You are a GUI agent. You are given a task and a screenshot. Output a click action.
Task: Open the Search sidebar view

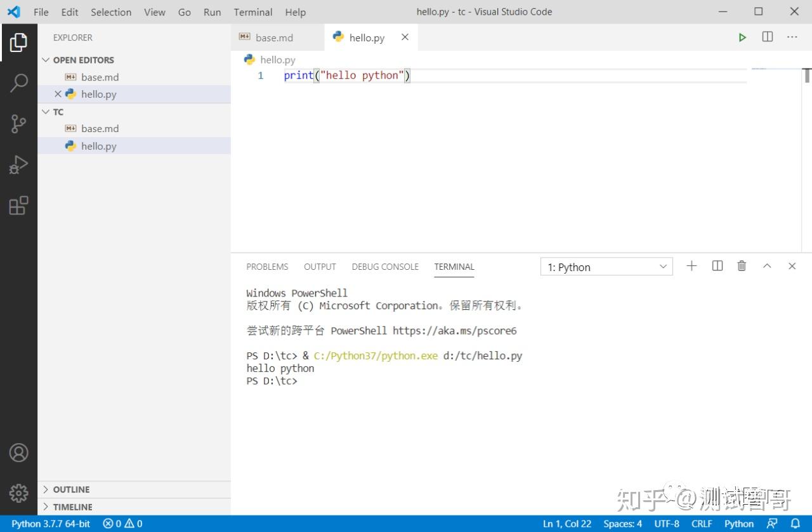[18, 83]
